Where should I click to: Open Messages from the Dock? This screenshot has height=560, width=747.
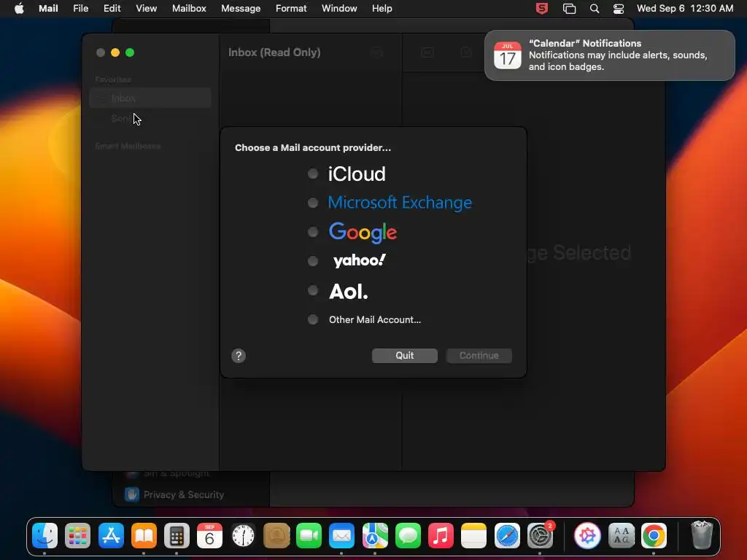click(x=408, y=535)
